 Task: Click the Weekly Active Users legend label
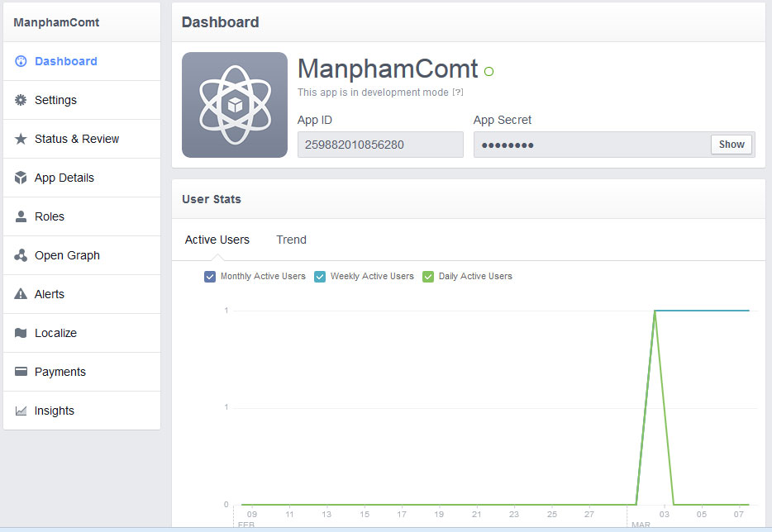tap(372, 276)
